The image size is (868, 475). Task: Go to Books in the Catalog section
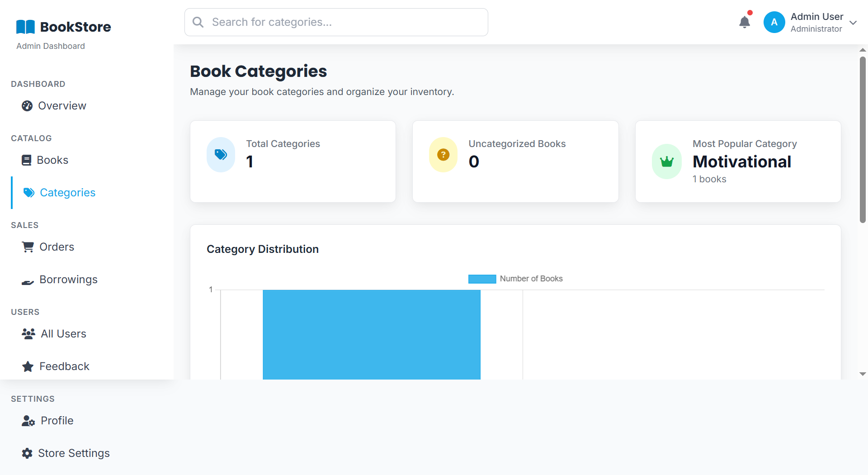(52, 160)
